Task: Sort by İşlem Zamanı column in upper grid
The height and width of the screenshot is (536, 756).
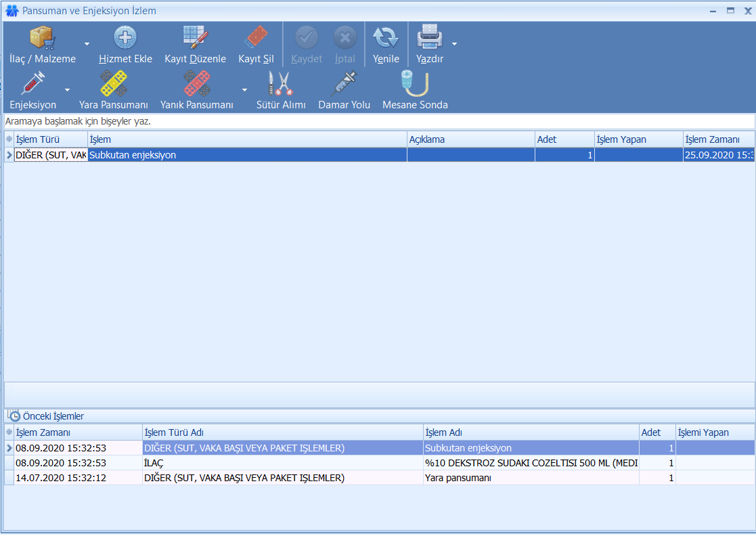Action: pos(717,139)
